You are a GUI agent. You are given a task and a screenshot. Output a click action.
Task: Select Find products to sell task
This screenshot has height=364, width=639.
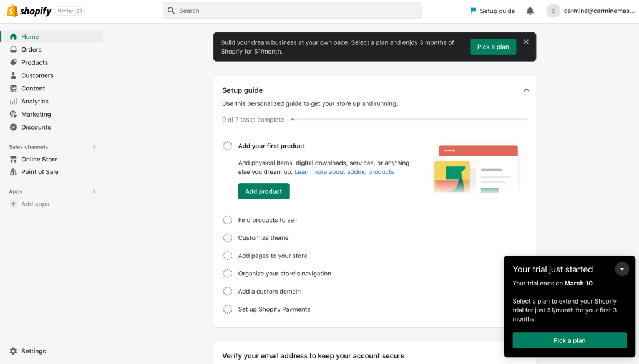click(x=267, y=220)
